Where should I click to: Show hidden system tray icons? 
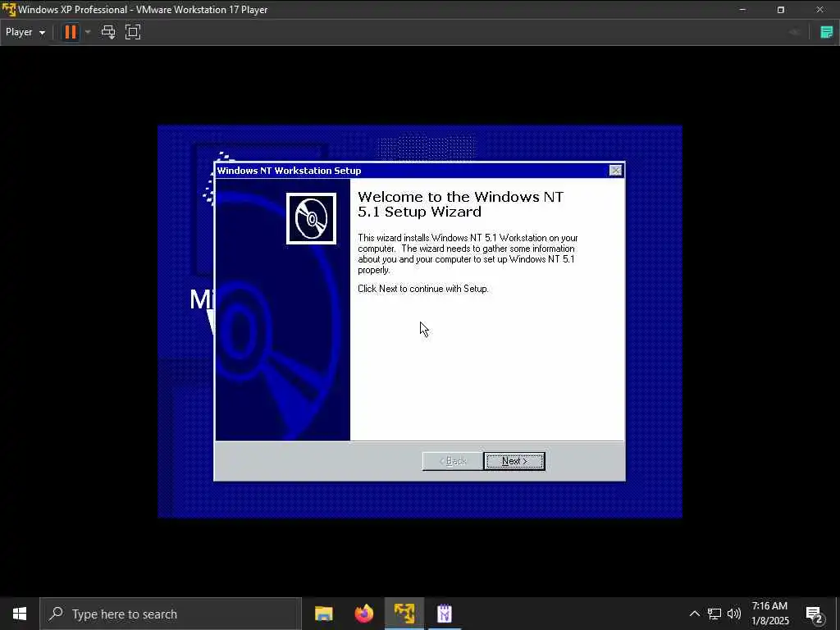694,614
